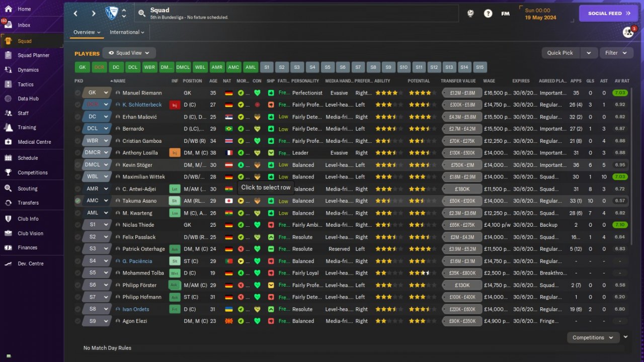644x362 pixels.
Task: Click the transfer value pill for Bernardo
Action: [x=462, y=129]
